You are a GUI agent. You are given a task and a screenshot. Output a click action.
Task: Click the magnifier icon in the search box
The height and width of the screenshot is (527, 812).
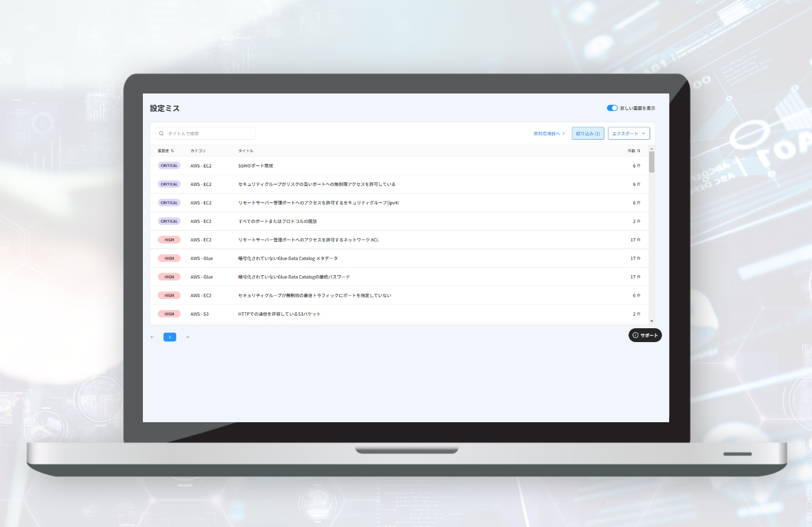point(161,134)
